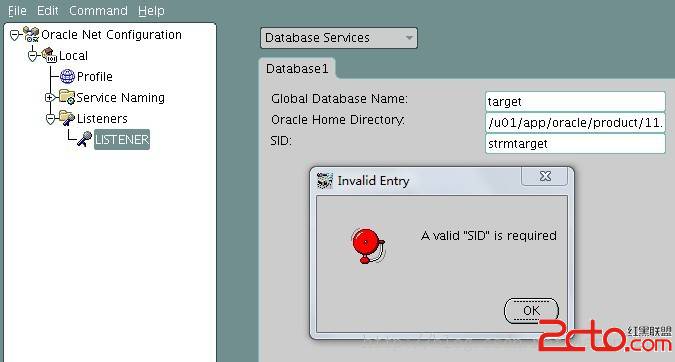675x362 pixels.
Task: Click the Listeners folder icon
Action: click(x=67, y=118)
